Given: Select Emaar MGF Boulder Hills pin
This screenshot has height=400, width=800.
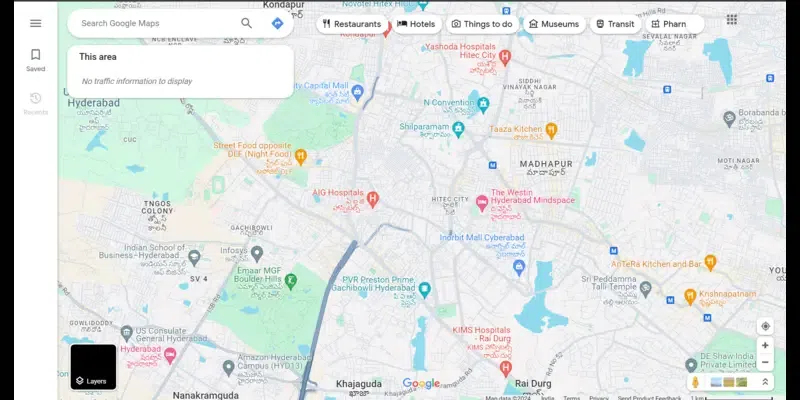Looking at the screenshot, I should pyautogui.click(x=290, y=282).
